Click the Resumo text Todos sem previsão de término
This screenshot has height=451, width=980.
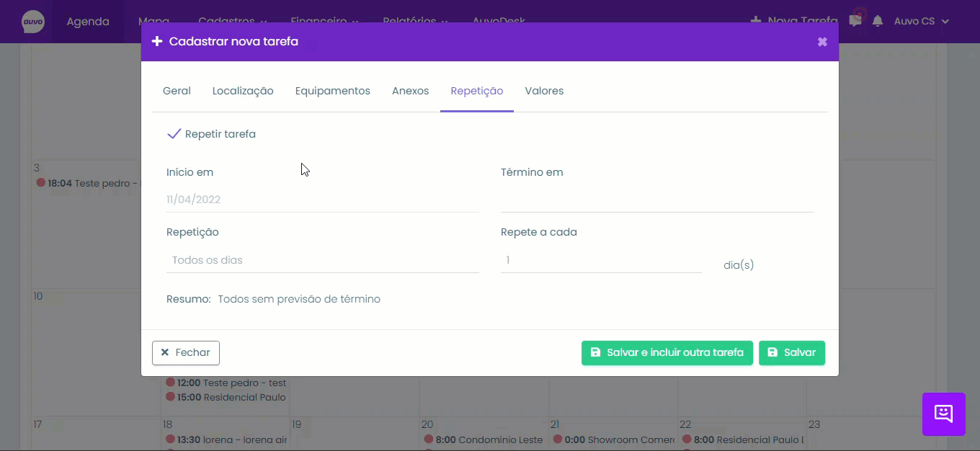tap(299, 299)
